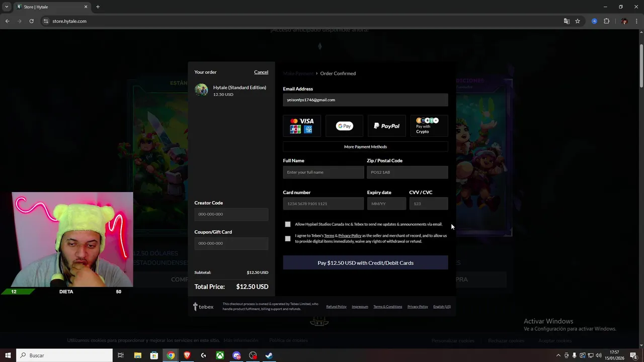The height and width of the screenshot is (362, 644).
Task: Tick the email updates & announcements checkbox
Action: (288, 224)
